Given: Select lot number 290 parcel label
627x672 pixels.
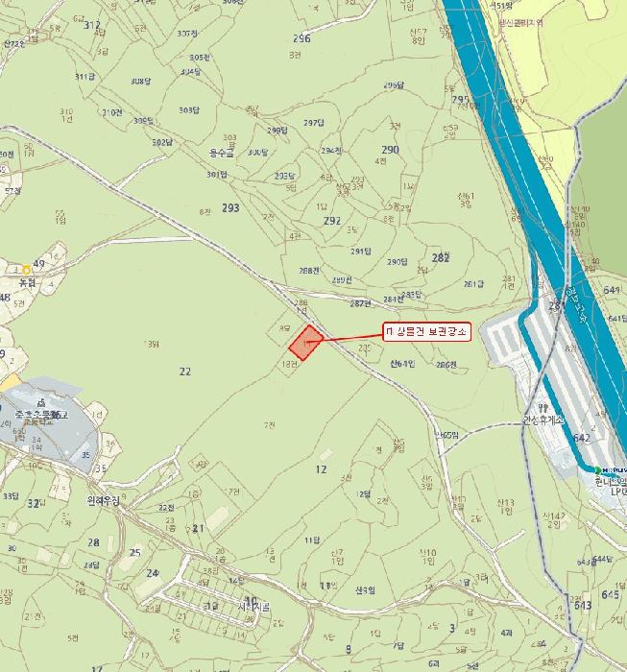Looking at the screenshot, I should [x=390, y=150].
